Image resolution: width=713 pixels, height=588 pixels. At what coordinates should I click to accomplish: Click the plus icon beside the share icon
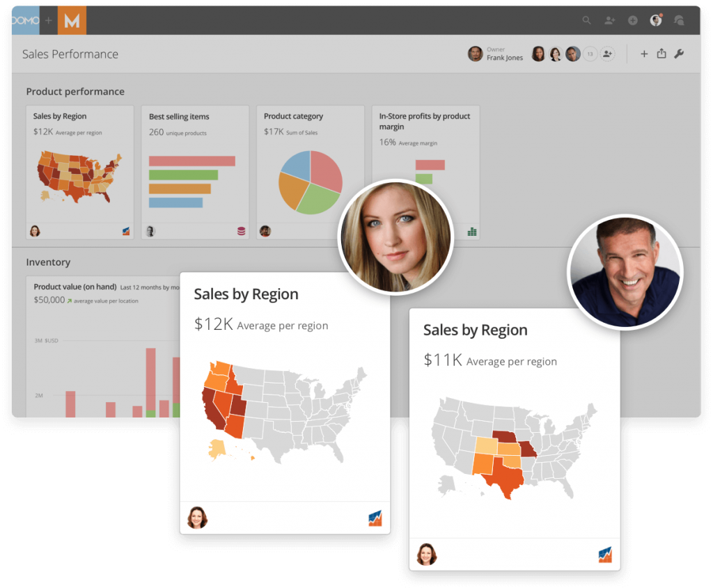pyautogui.click(x=644, y=54)
